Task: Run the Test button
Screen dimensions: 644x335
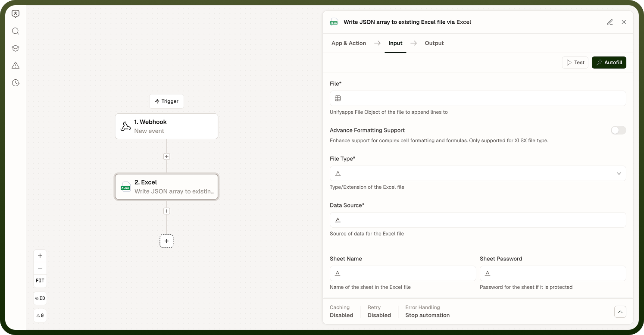Action: tap(575, 63)
